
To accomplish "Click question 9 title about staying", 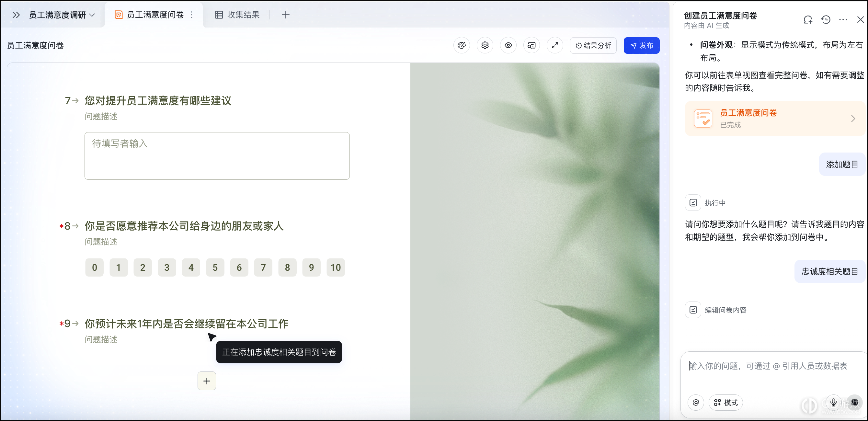I will (x=186, y=324).
